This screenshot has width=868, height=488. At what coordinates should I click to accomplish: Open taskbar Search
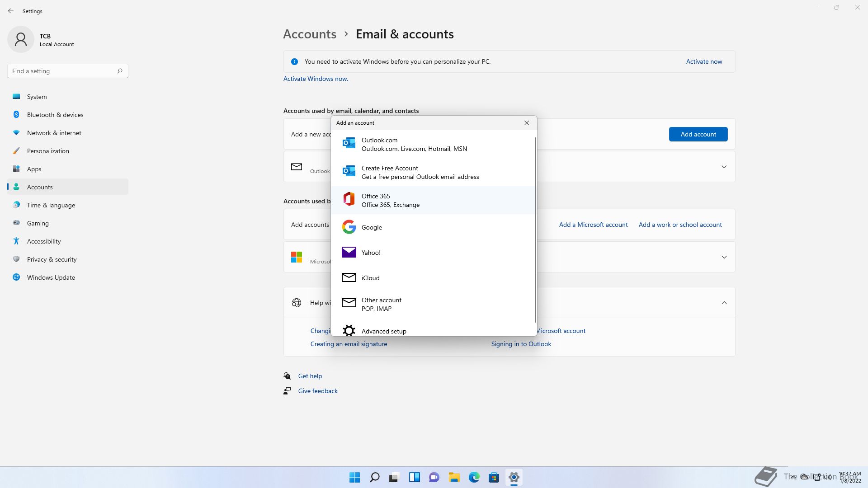pyautogui.click(x=375, y=477)
